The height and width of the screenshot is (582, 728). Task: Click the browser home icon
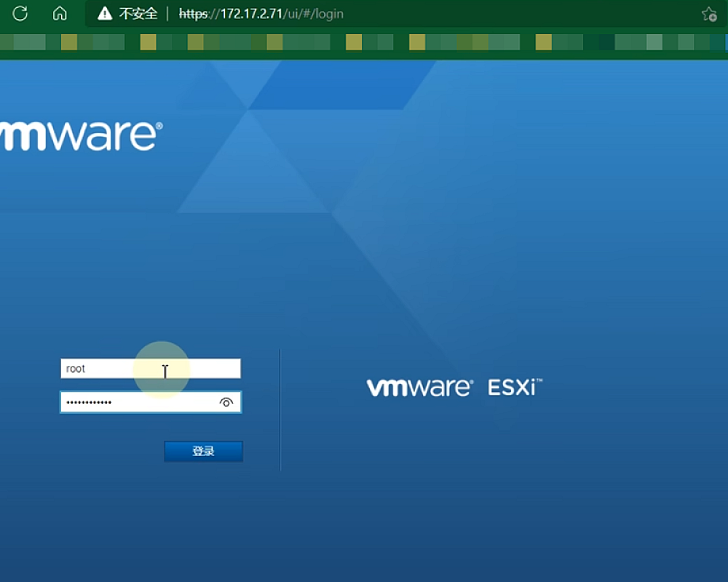click(60, 13)
